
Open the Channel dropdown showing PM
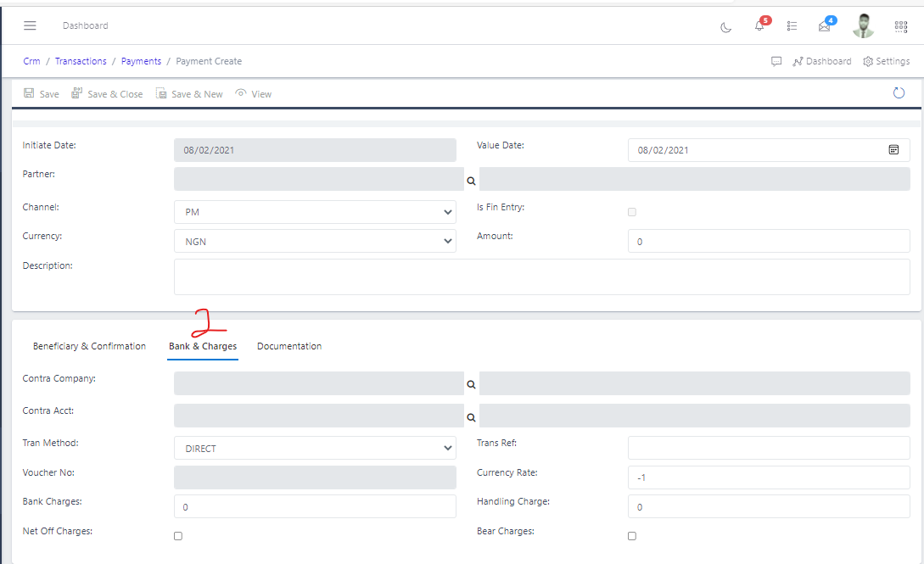coord(314,211)
